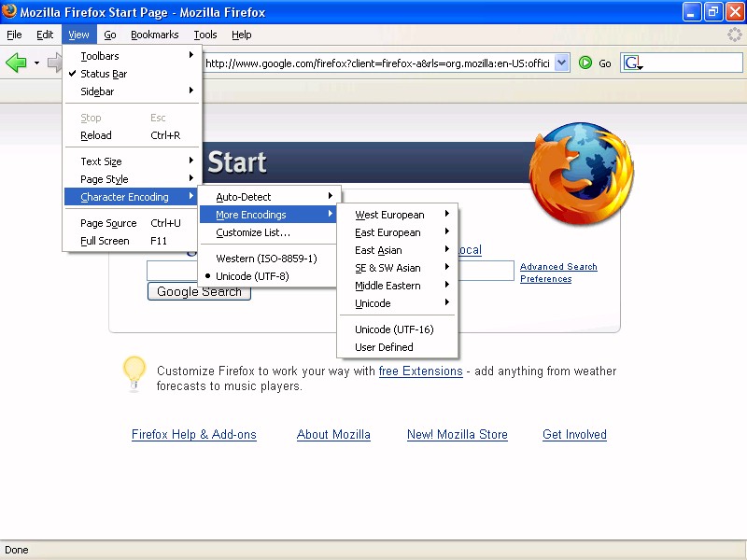
Task: Click the activity throbber icon
Action: [735, 35]
